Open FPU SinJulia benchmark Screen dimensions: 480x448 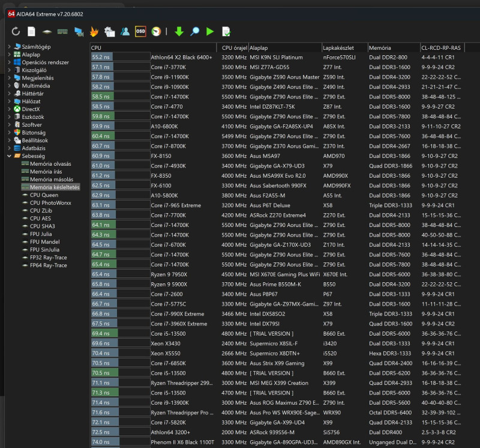44,249
